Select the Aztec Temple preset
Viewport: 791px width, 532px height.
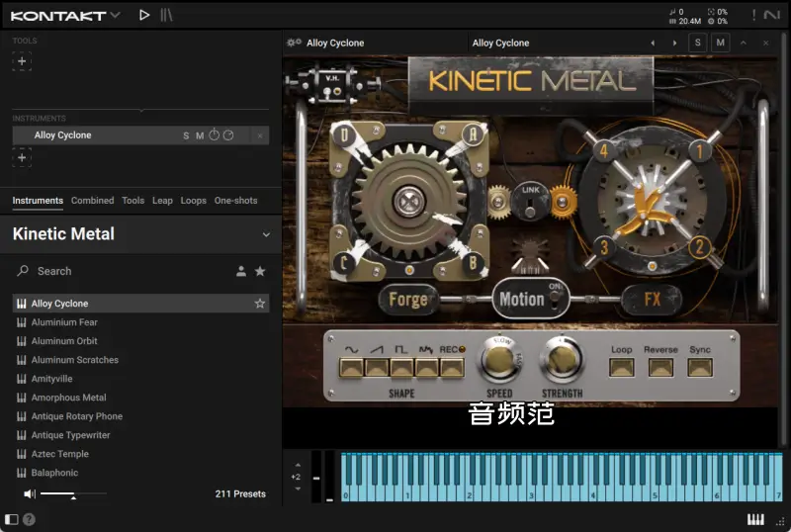coord(140,454)
